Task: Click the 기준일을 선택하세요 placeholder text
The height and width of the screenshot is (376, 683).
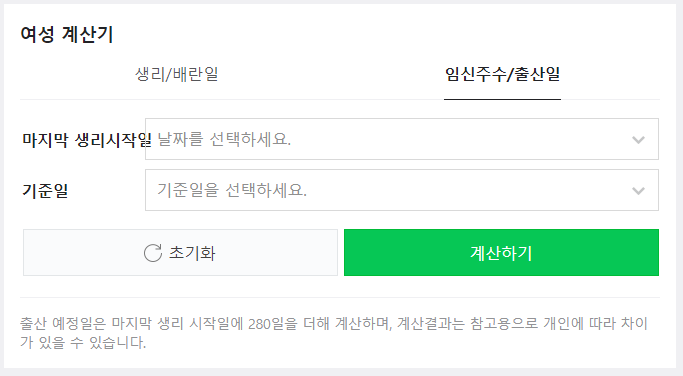Action: [x=232, y=190]
